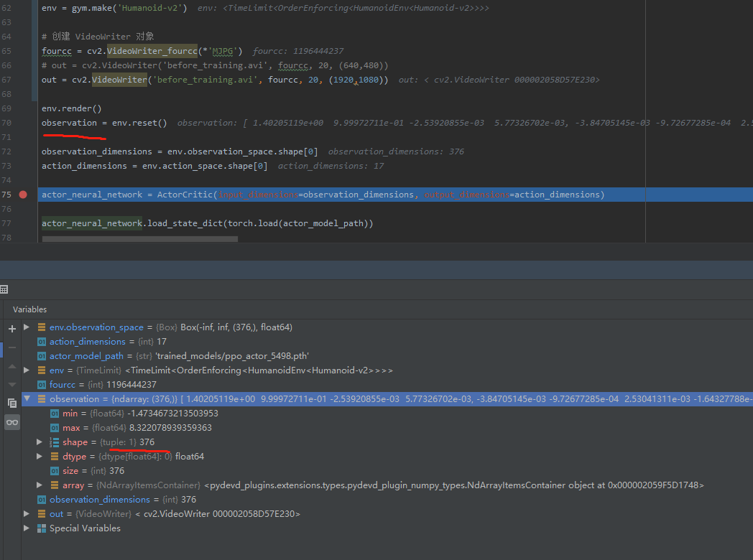Select the min float64 value row
Viewport: 753px width, 560px height.
tap(387, 413)
